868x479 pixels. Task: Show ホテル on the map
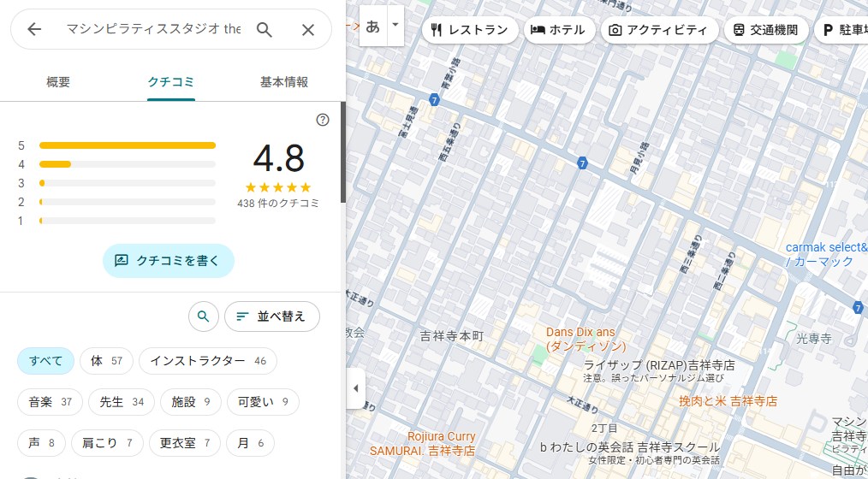[x=557, y=30]
